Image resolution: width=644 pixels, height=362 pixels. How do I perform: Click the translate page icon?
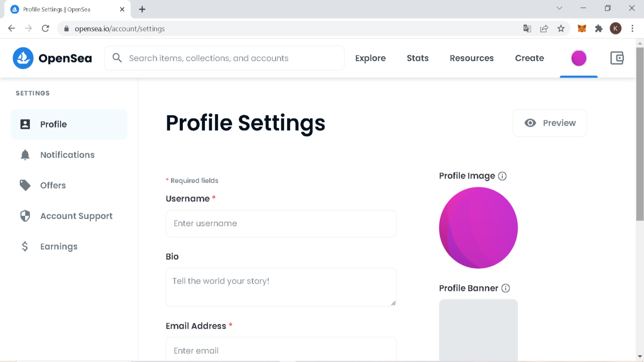pos(527,28)
